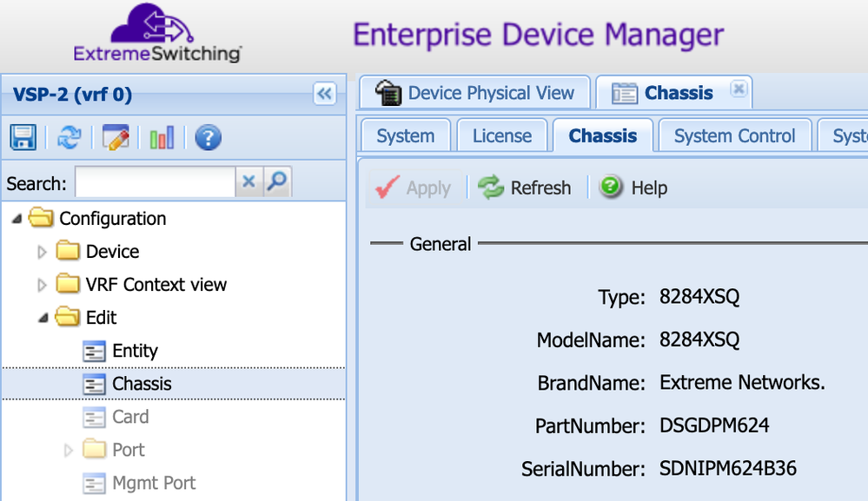
Task: Click the Configuration folder icon
Action: [x=41, y=218]
